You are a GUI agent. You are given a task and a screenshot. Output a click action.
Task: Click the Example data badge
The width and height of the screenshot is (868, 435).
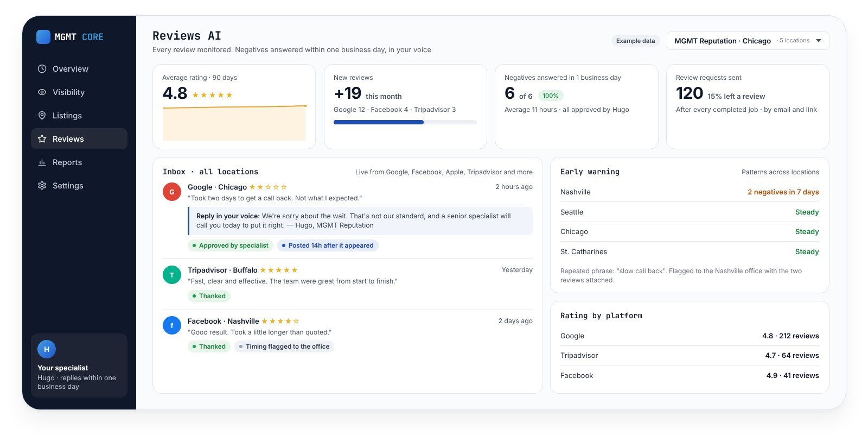[x=635, y=41]
